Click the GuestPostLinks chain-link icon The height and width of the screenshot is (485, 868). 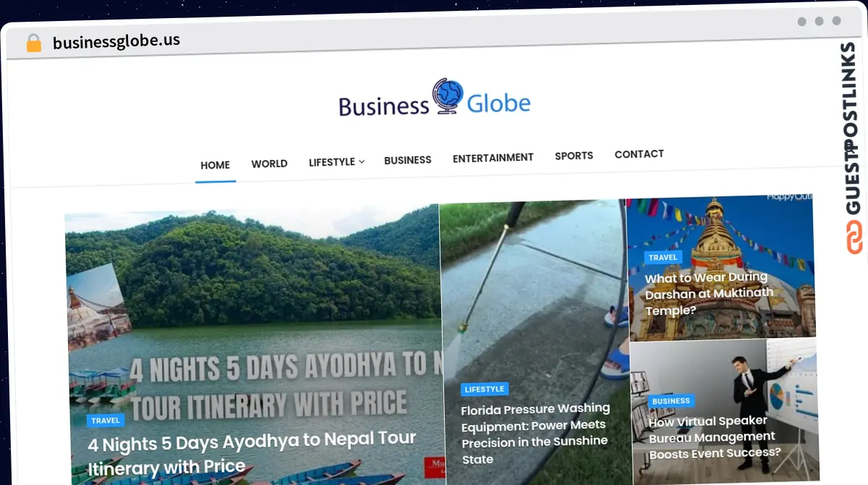coord(855,237)
